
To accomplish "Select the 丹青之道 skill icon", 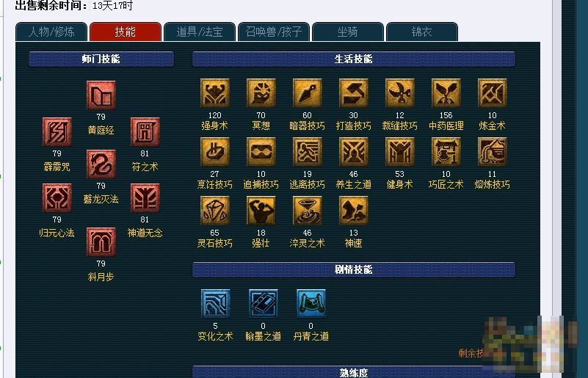I will pyautogui.click(x=311, y=303).
